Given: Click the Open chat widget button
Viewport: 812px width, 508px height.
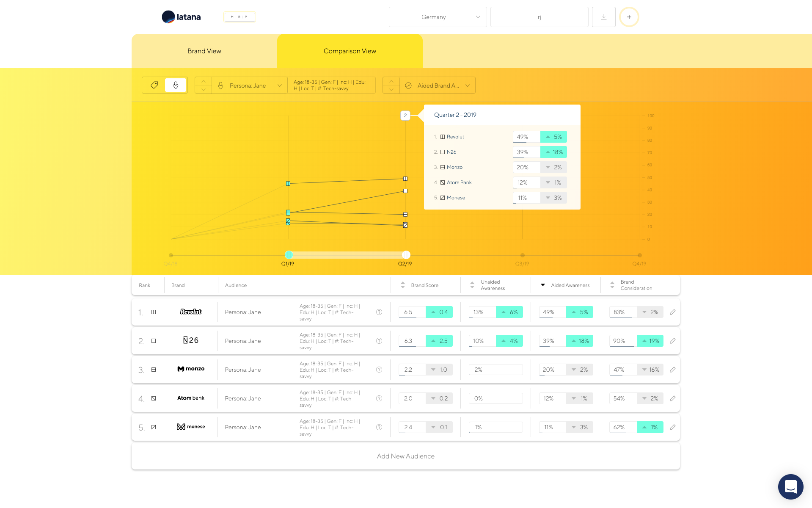Looking at the screenshot, I should click(790, 487).
